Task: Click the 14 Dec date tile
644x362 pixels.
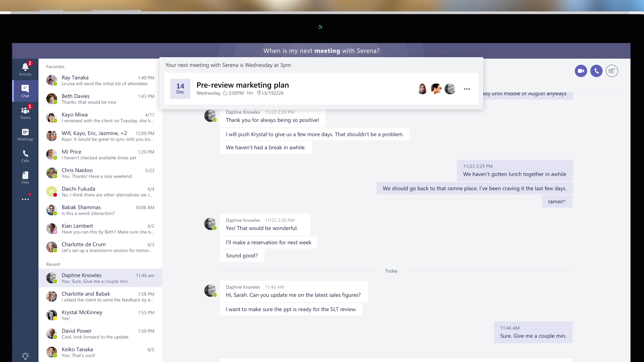Action: pos(180,89)
